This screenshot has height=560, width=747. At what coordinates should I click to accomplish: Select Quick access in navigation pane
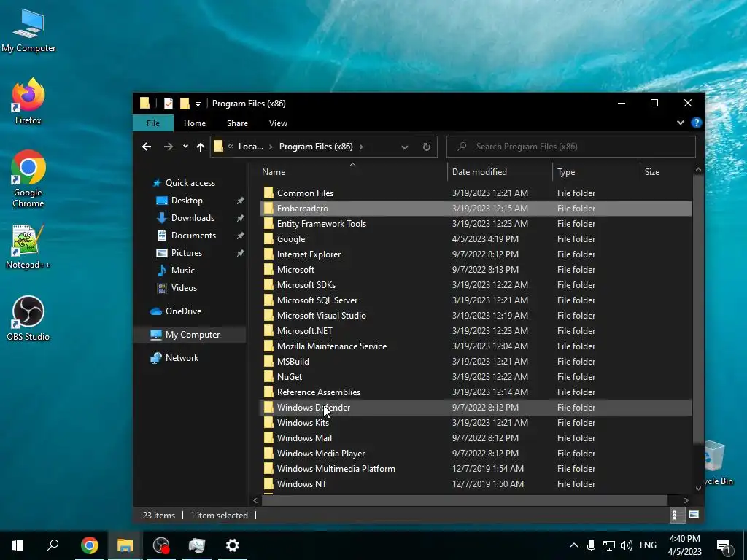[190, 183]
